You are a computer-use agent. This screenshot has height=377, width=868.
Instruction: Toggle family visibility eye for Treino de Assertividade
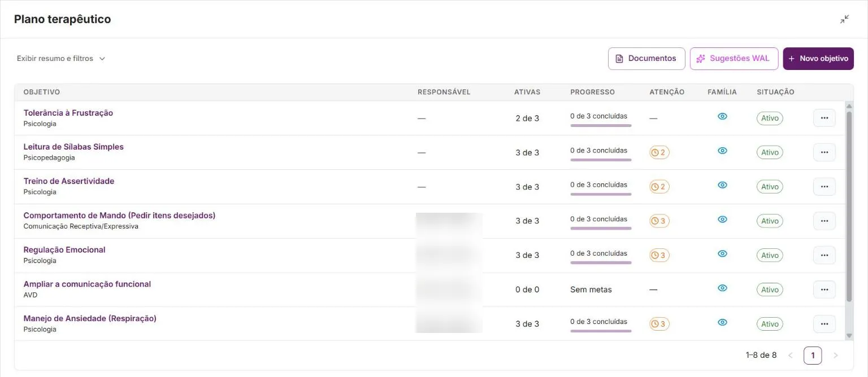coord(722,185)
